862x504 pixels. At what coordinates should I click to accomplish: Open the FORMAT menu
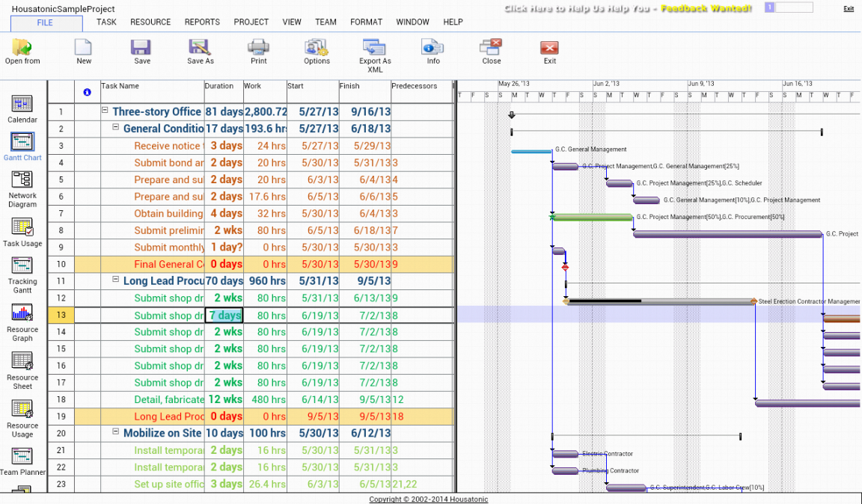[x=366, y=22]
